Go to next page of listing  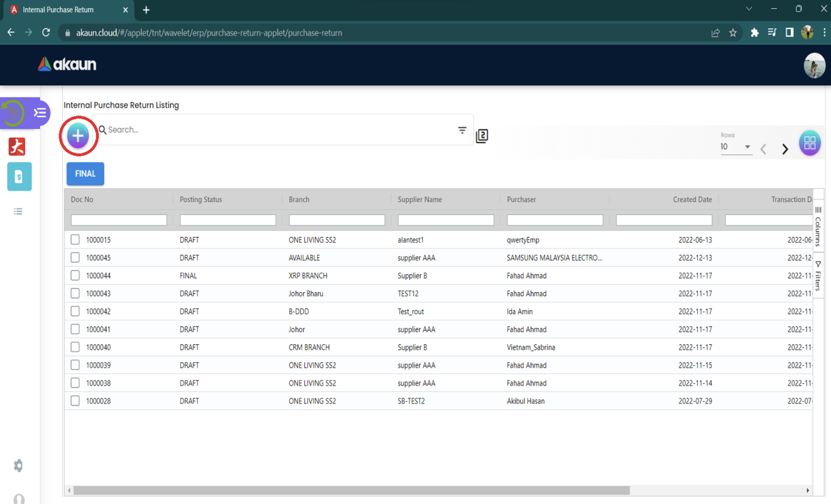785,149
